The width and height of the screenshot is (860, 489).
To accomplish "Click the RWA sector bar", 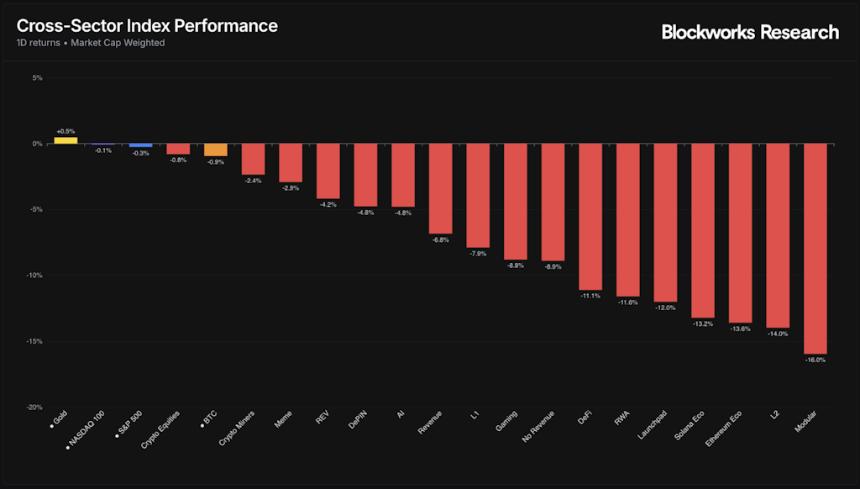I will 628,220.
